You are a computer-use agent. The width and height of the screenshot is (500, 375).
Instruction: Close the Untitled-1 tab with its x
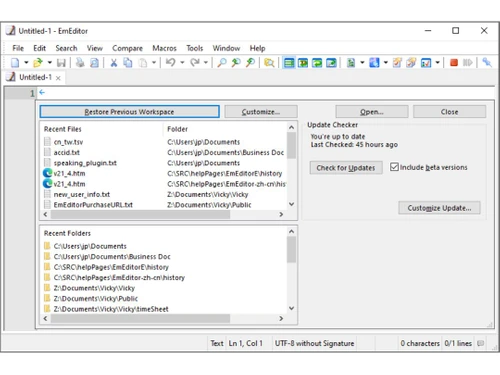58,78
